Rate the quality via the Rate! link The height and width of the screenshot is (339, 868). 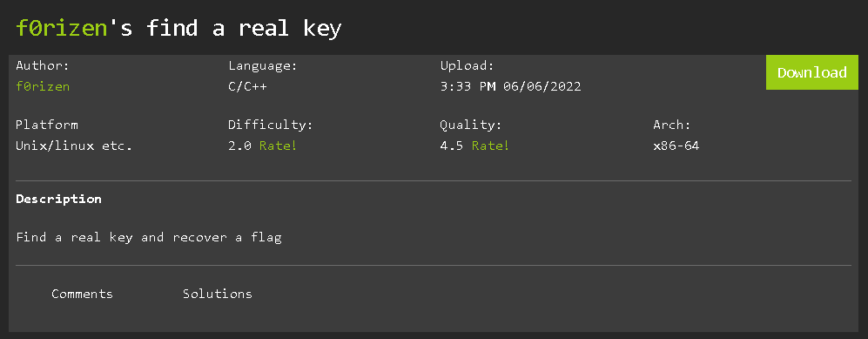(x=490, y=146)
